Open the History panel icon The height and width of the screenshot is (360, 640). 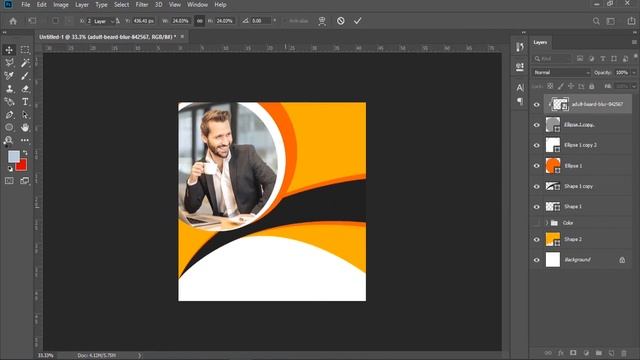click(x=520, y=47)
